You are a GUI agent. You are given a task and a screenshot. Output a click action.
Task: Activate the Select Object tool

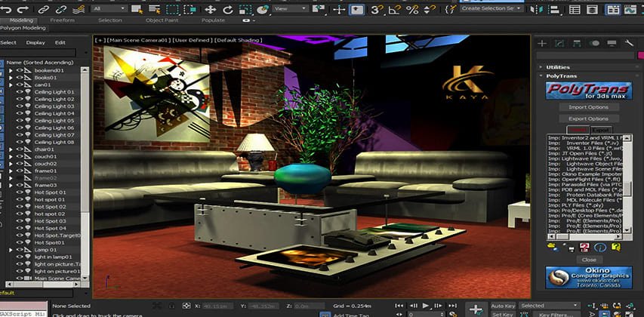[137, 9]
